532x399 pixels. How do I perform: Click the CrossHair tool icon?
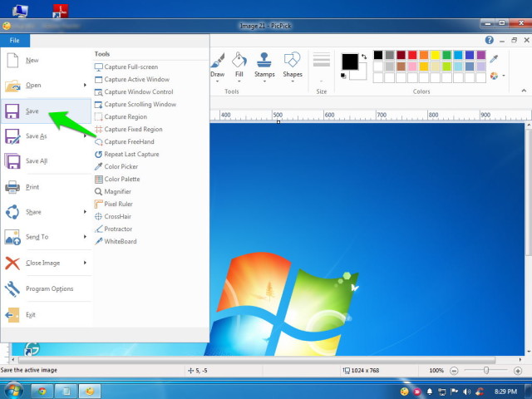[98, 216]
